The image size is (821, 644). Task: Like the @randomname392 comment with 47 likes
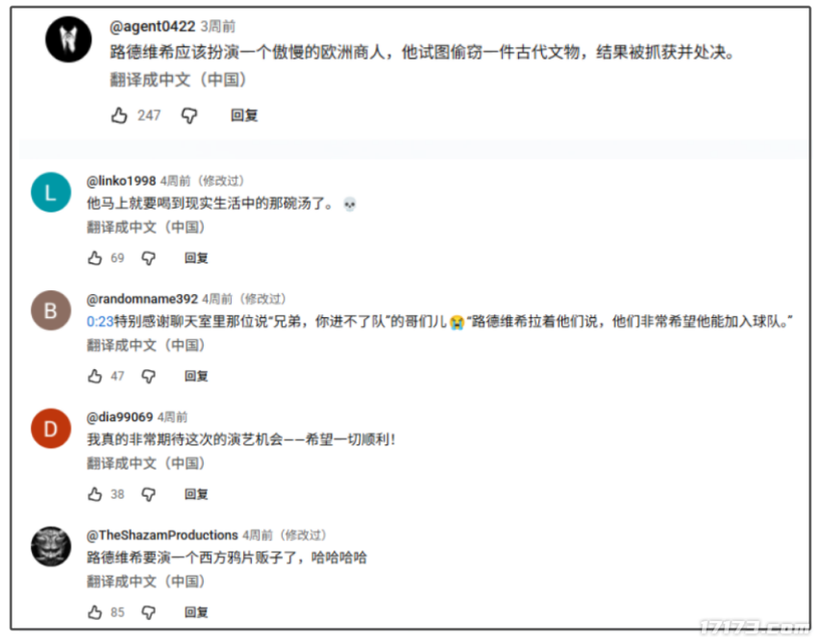95,376
